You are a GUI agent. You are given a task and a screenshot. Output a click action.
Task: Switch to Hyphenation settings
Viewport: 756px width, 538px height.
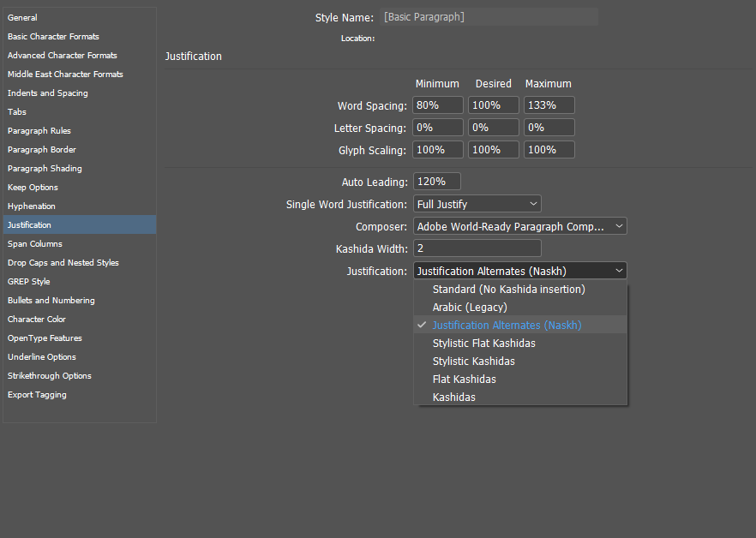(x=32, y=206)
